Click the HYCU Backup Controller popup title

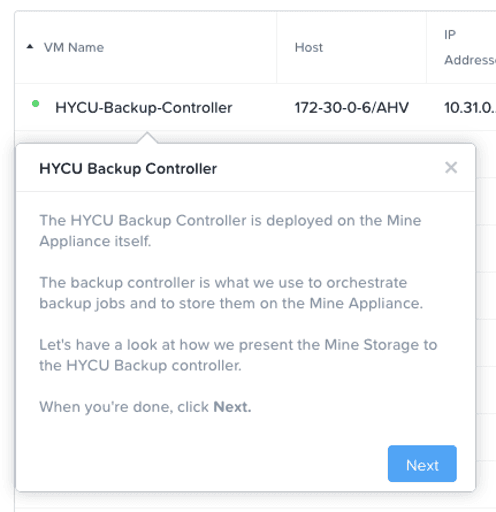click(128, 168)
